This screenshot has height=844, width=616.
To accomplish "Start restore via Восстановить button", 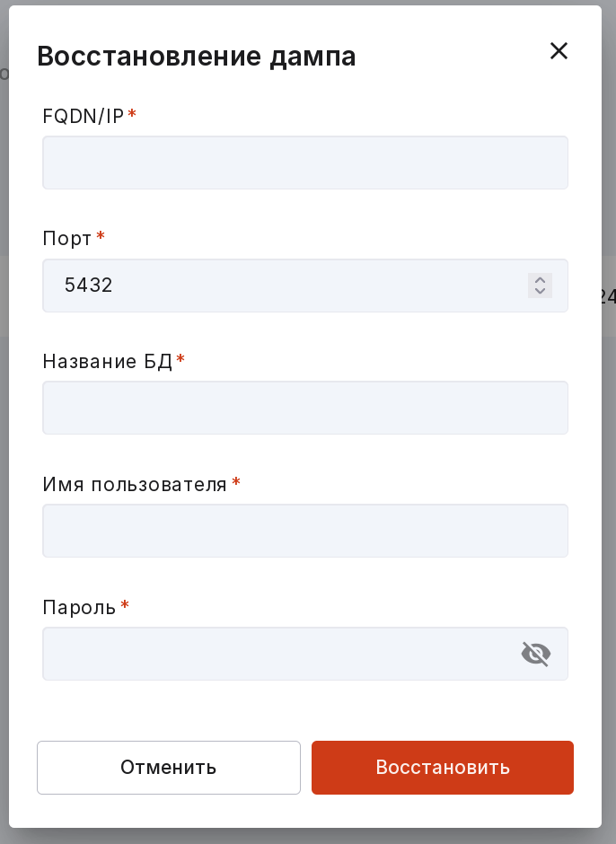I will pos(443,768).
